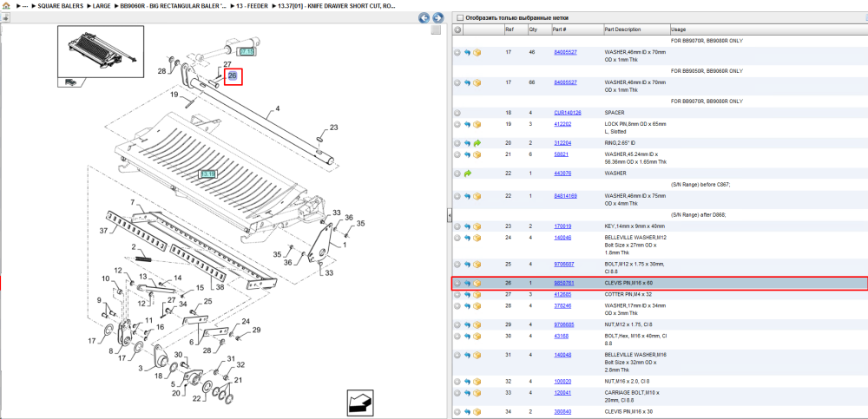868x419 pixels.
Task: Click blue arrow for WASHER 84814169 row
Action: pos(467,196)
